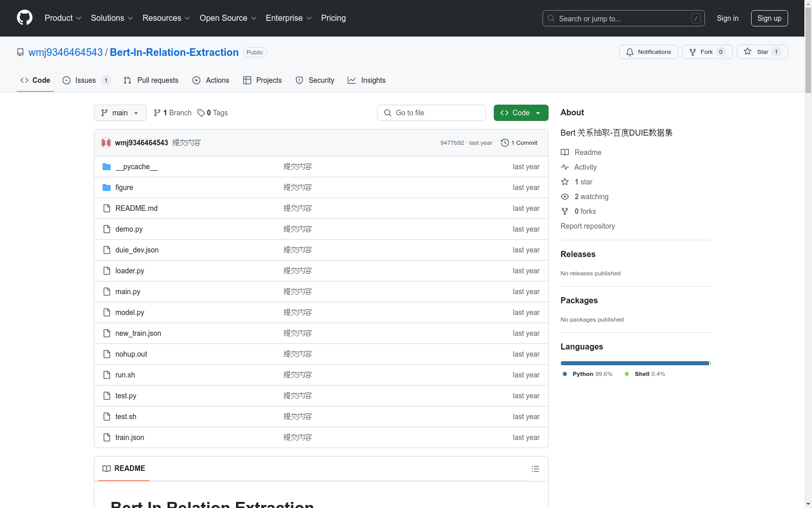The height and width of the screenshot is (508, 812).
Task: Open the run.sh file
Action: pyautogui.click(x=125, y=375)
